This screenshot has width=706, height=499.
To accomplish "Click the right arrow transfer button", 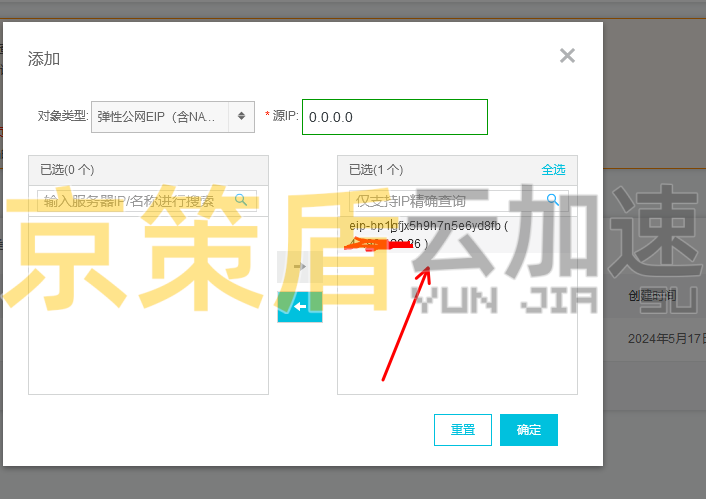I will point(300,267).
